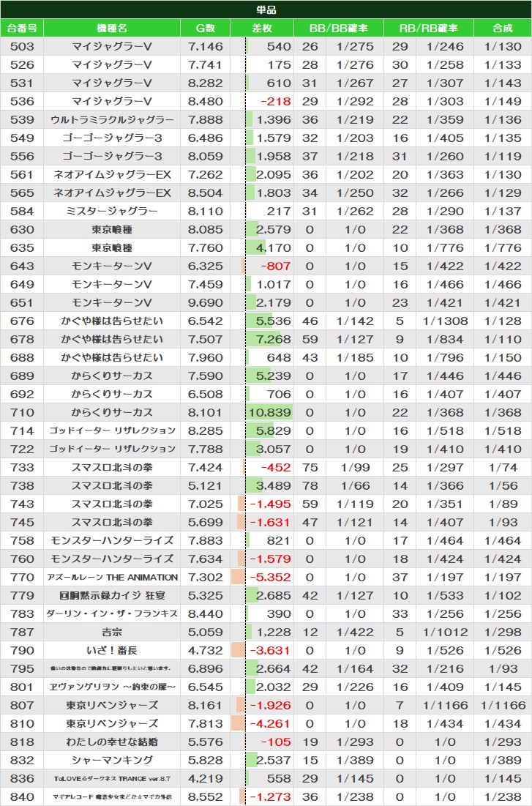532x806 pixels.
Task: Click the red -1,926 value
Action: pos(270,705)
